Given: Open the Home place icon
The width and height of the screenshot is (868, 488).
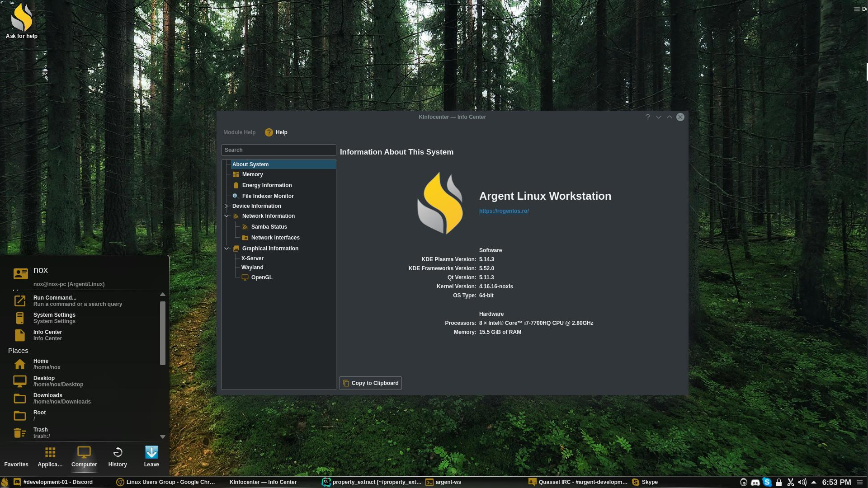Looking at the screenshot, I should tap(20, 364).
